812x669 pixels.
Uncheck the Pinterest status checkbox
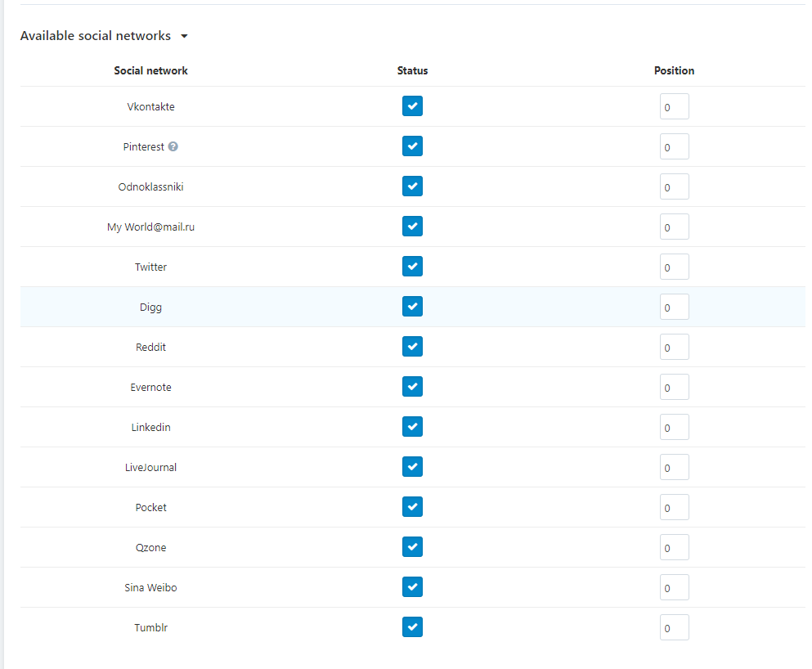point(412,146)
